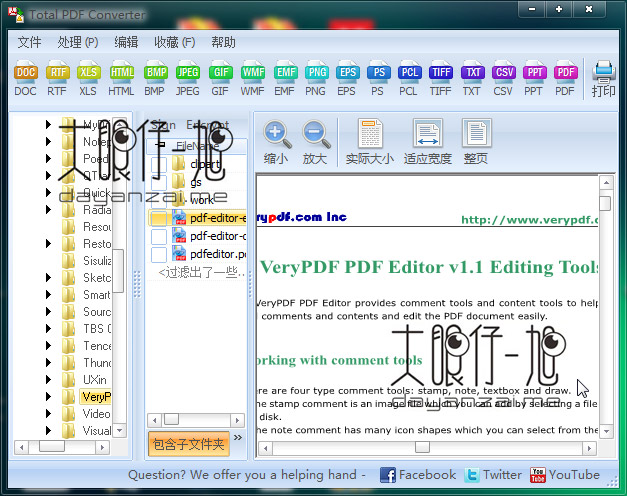The image size is (627, 496).
Task: Expand the VeryP folder node
Action: (x=48, y=396)
